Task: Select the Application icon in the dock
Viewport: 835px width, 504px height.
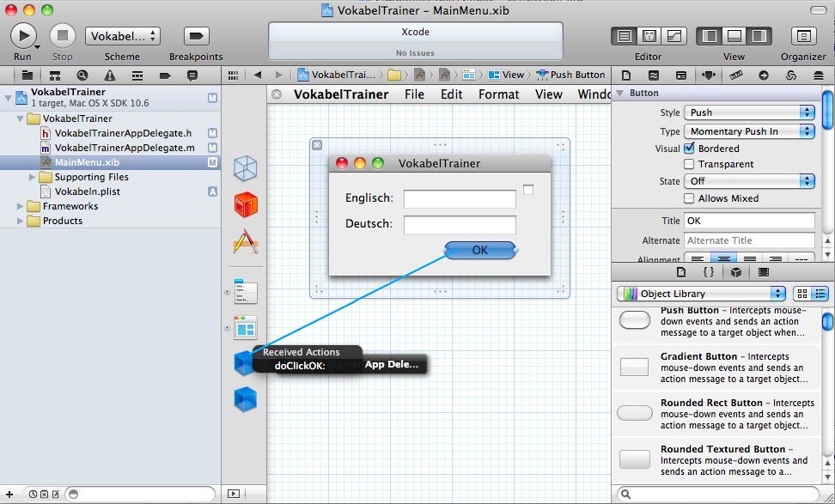Action: (x=246, y=243)
